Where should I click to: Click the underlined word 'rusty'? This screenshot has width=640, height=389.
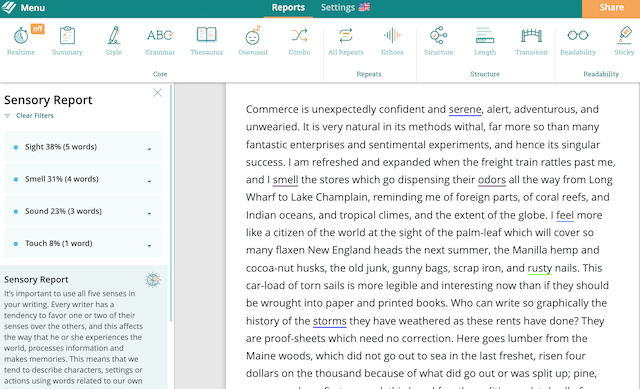pyautogui.click(x=540, y=268)
